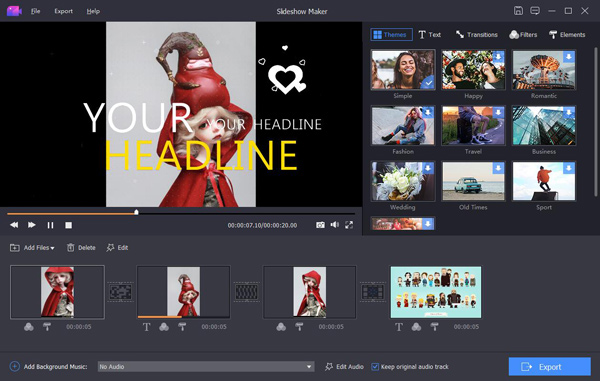
Task: Click transition between first and second clips
Action: pos(121,292)
